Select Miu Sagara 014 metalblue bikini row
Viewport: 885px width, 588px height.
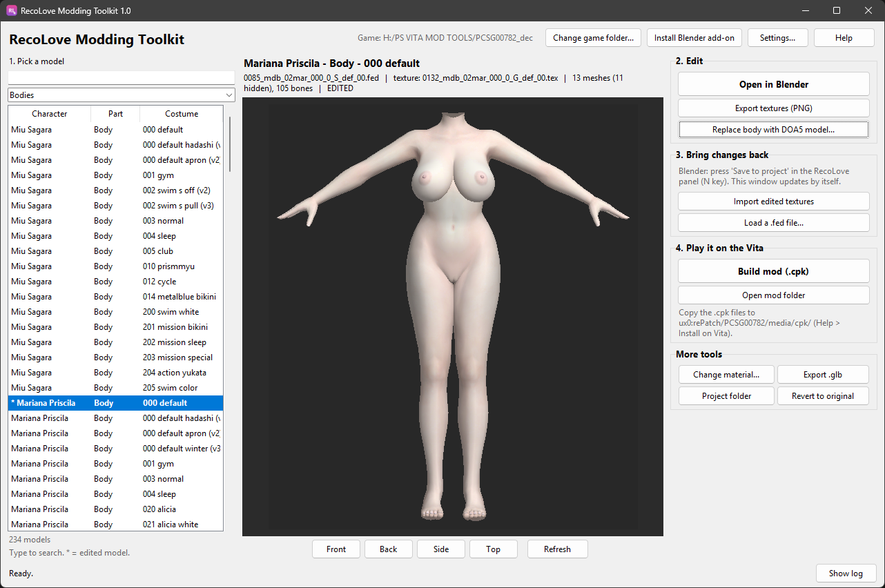click(116, 297)
